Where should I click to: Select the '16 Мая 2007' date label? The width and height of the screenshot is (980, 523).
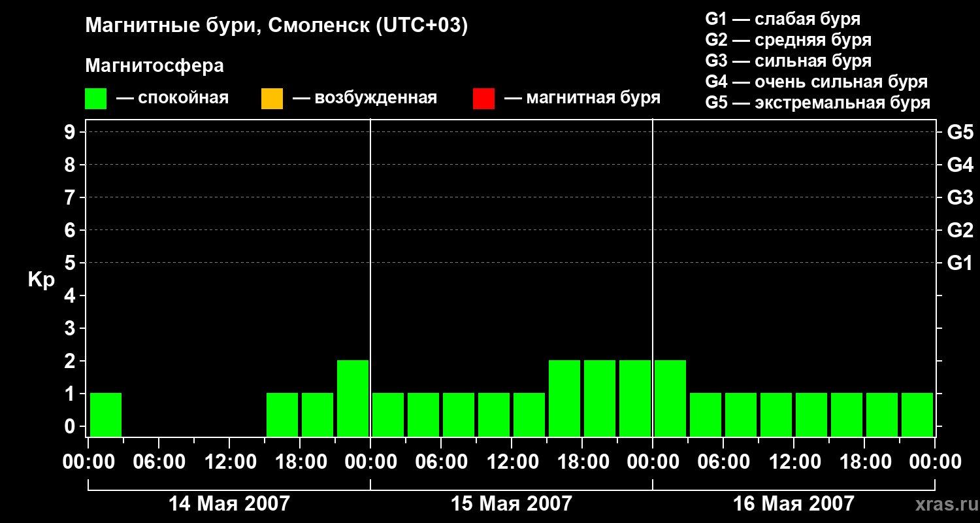793,504
